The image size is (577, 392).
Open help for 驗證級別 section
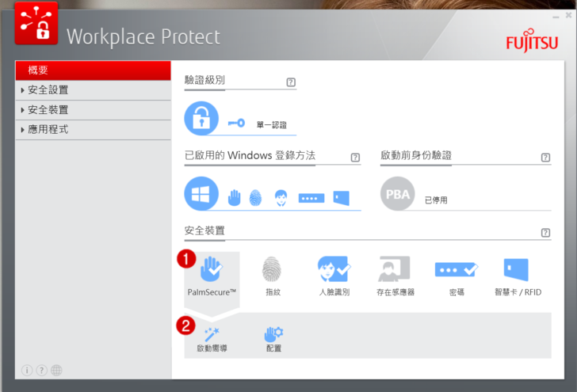coord(291,82)
